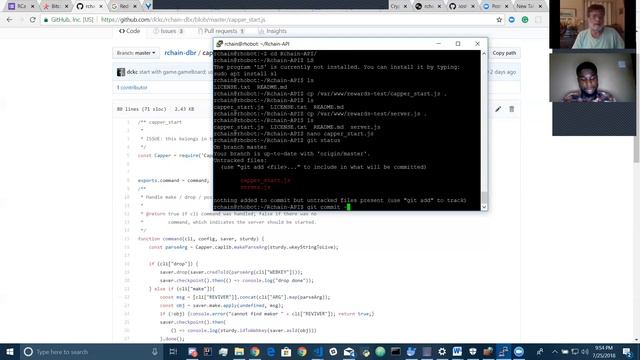Open the Settings gear in the taskbar
Viewport: 640px width, 360px height.
(442, 351)
